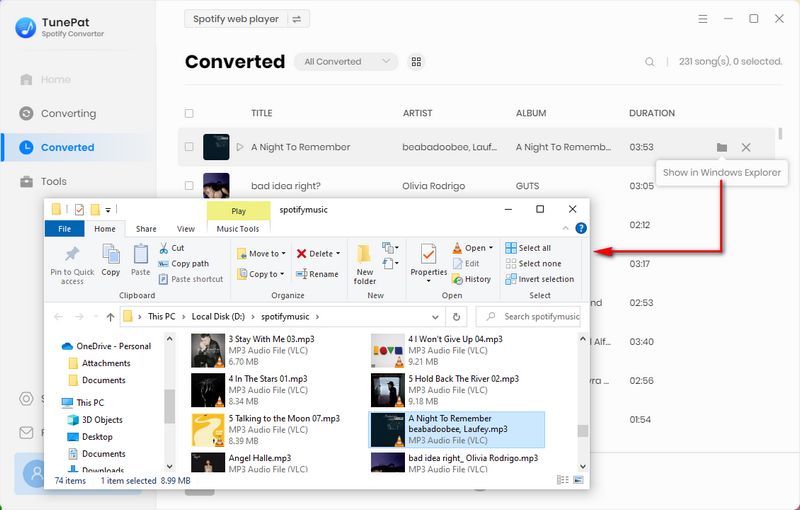This screenshot has width=800, height=510.
Task: Select Desktop in navigation pane
Action: [91, 437]
